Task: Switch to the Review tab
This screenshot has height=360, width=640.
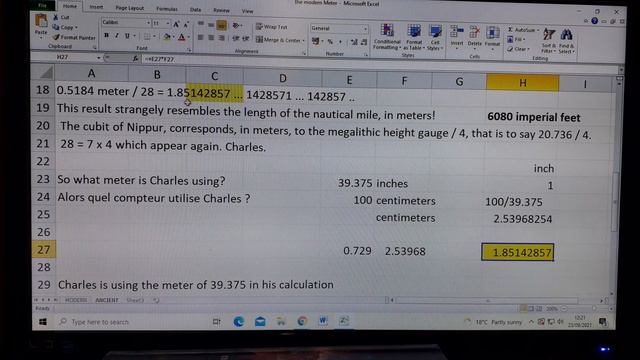Action: pyautogui.click(x=221, y=10)
